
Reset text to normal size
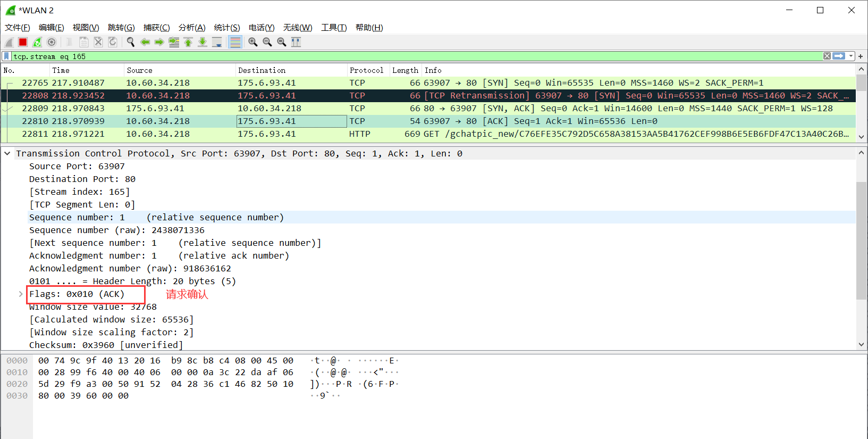[x=282, y=42]
